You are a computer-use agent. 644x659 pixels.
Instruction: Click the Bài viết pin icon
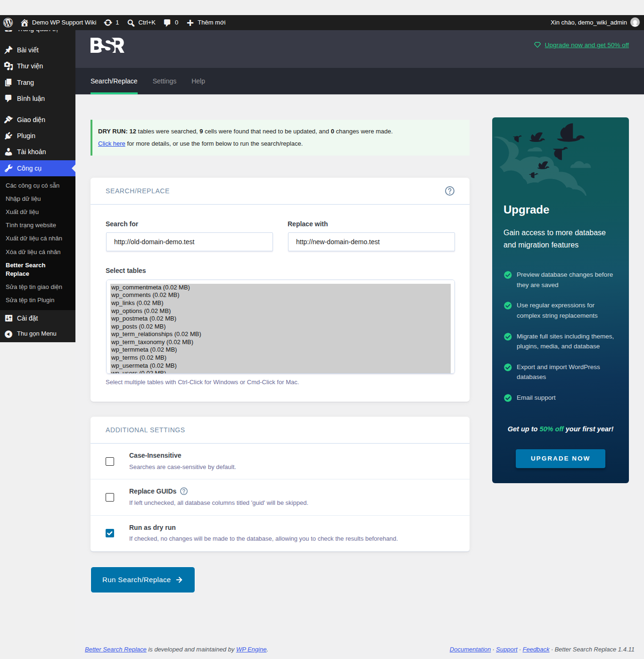[x=8, y=50]
